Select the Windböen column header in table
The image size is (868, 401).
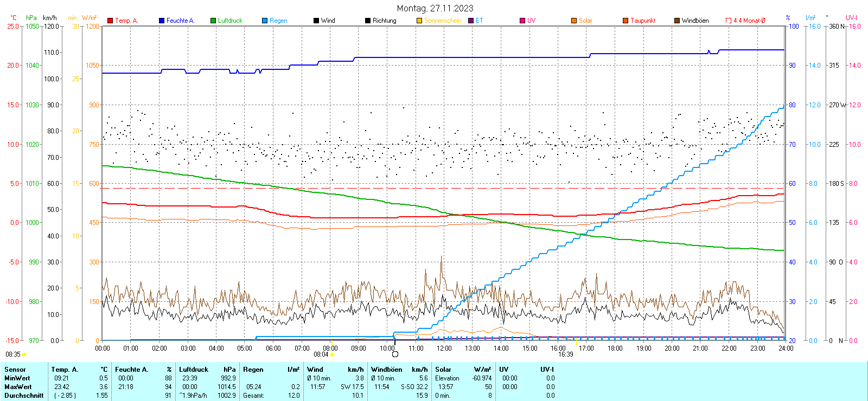click(x=387, y=370)
